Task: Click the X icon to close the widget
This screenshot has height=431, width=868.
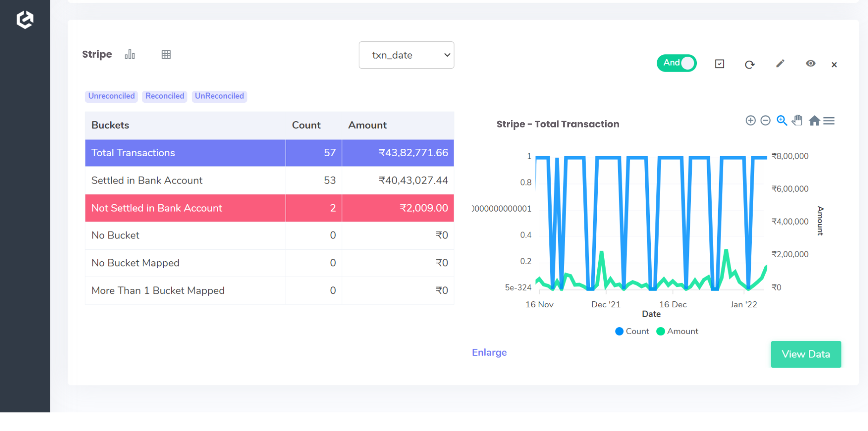Action: pyautogui.click(x=834, y=65)
